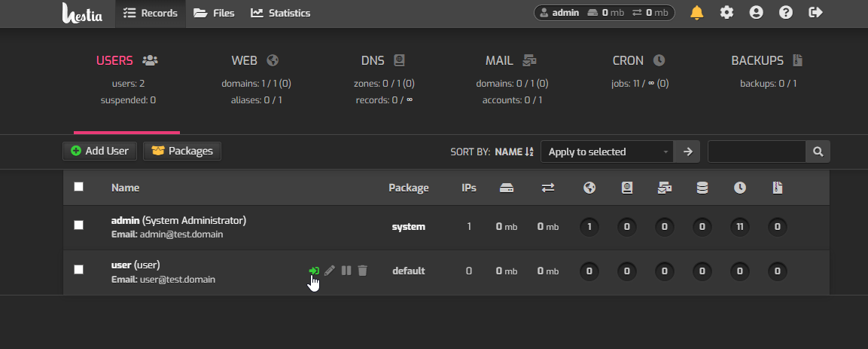The image size is (868, 349).
Task: Check the admin user row checkbox
Action: tap(78, 225)
